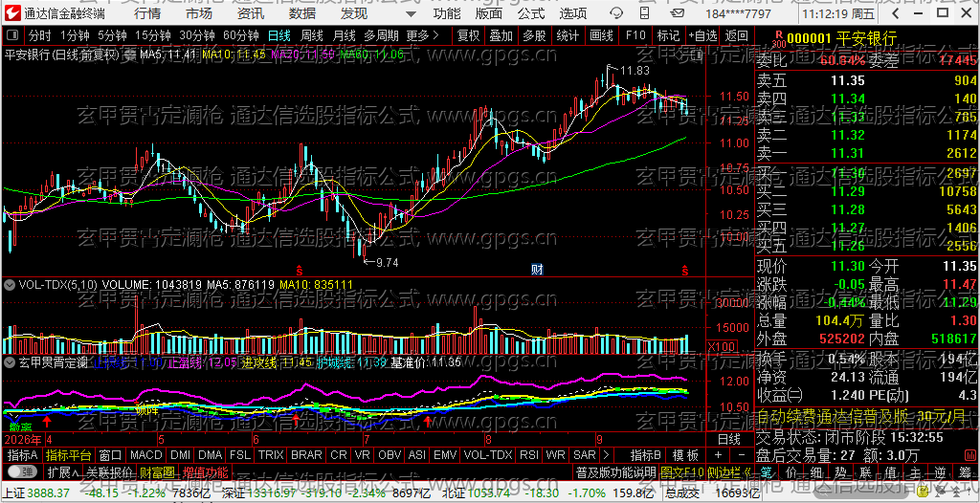Open 关联报价 tab
980x503 pixels.
pyautogui.click(x=110, y=471)
